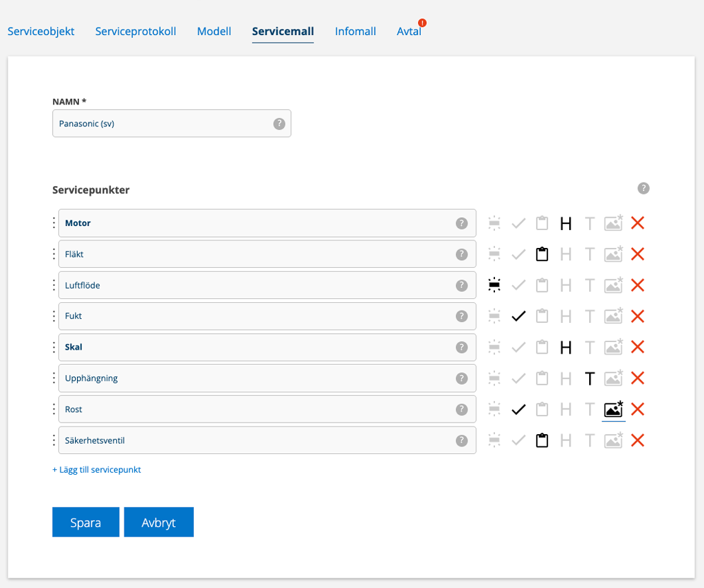Delete the Motor service point

click(x=637, y=223)
